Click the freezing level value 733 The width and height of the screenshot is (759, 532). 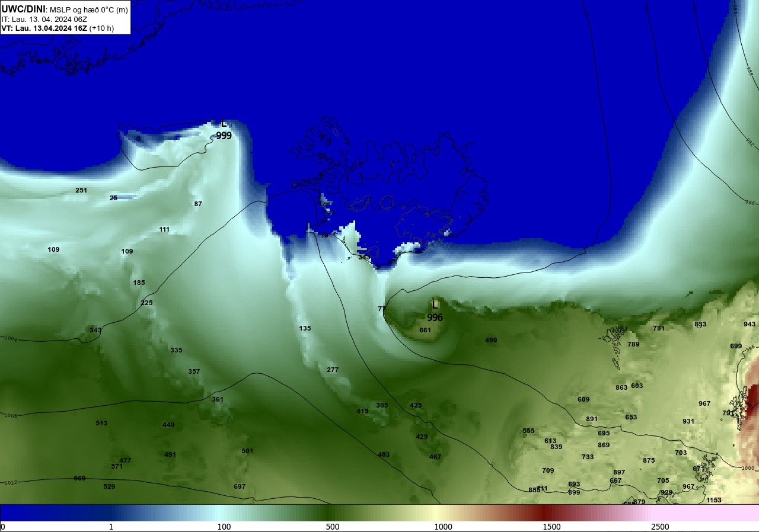(x=588, y=457)
